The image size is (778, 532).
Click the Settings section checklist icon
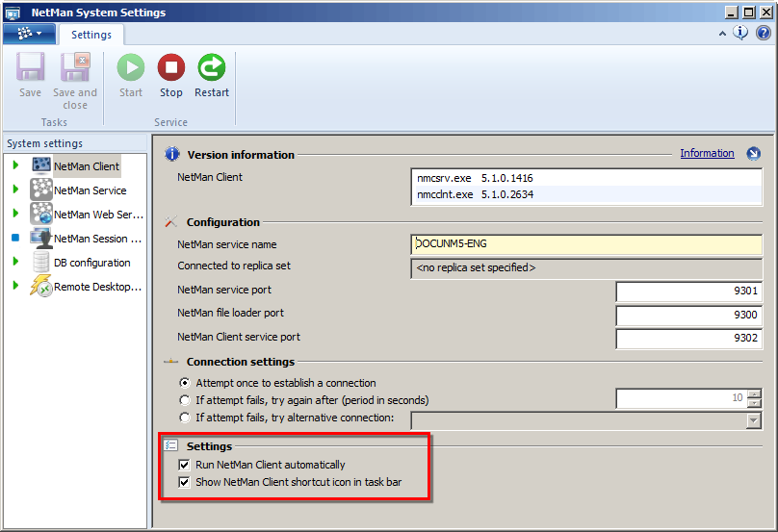(170, 445)
